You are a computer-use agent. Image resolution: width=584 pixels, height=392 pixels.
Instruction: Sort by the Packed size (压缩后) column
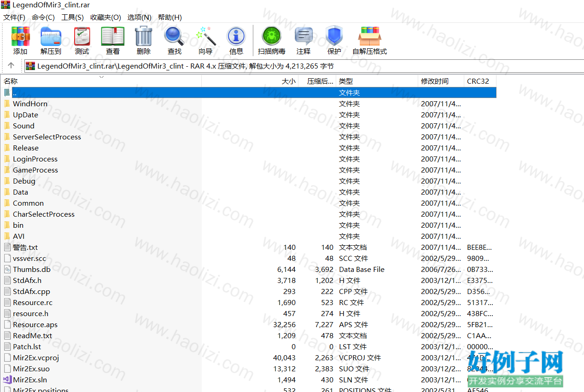317,81
